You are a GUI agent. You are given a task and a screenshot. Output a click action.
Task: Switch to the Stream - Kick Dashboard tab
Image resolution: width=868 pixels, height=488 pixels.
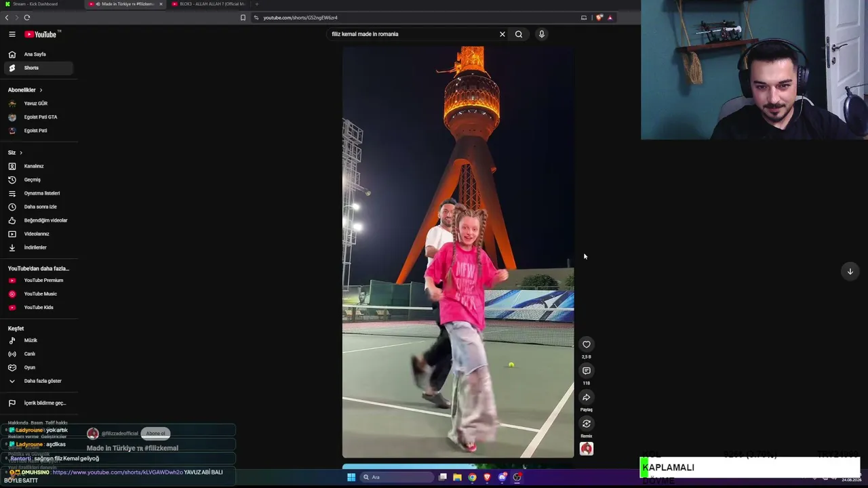tap(41, 4)
